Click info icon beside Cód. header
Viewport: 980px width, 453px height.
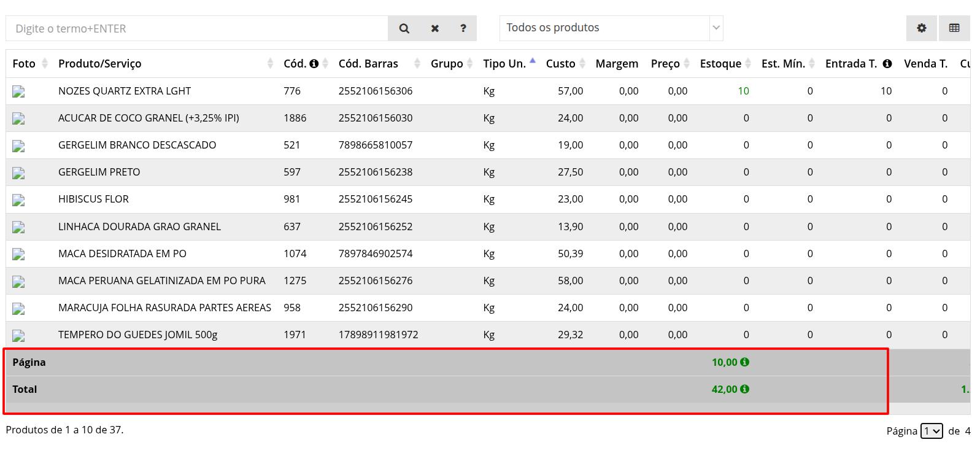click(314, 64)
